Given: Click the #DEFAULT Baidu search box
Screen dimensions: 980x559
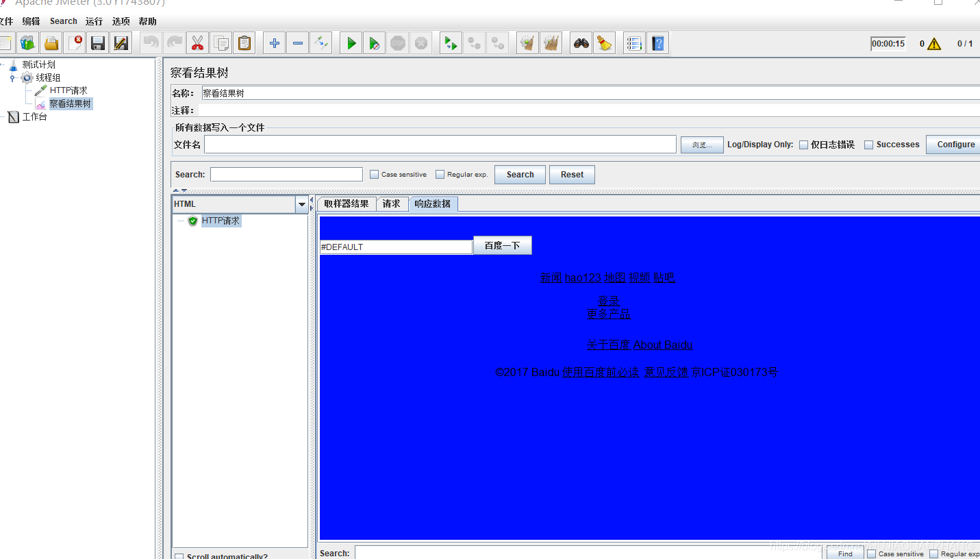Looking at the screenshot, I should pyautogui.click(x=396, y=247).
